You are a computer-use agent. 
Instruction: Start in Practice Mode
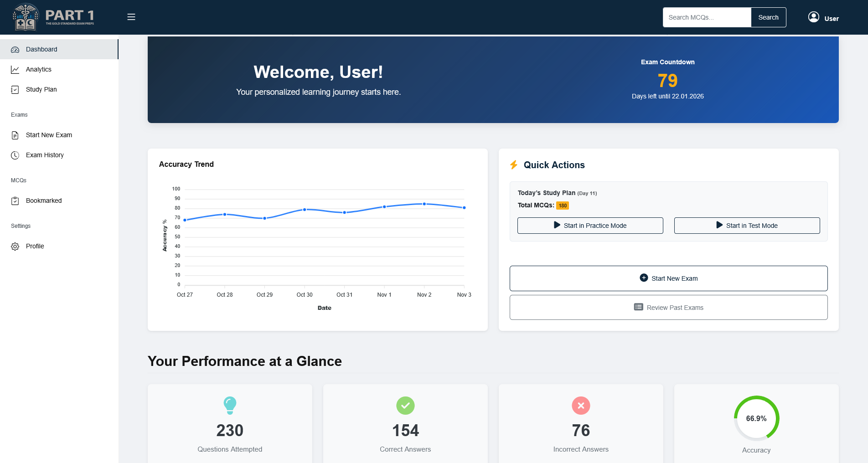(x=590, y=226)
